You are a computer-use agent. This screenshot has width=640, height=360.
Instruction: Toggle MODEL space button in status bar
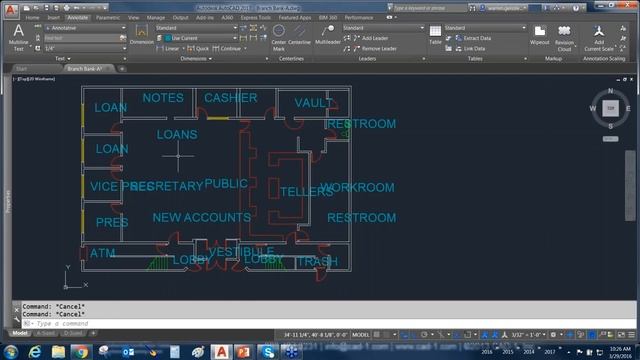click(360, 335)
